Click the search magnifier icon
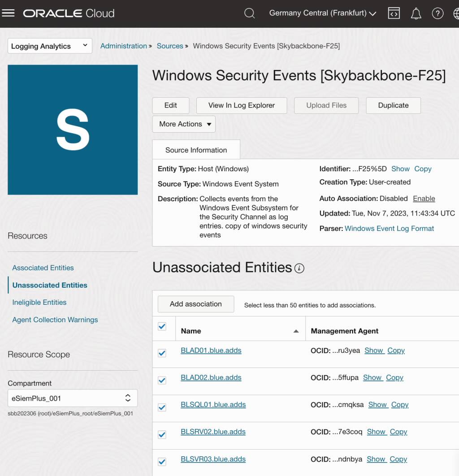 (x=249, y=13)
